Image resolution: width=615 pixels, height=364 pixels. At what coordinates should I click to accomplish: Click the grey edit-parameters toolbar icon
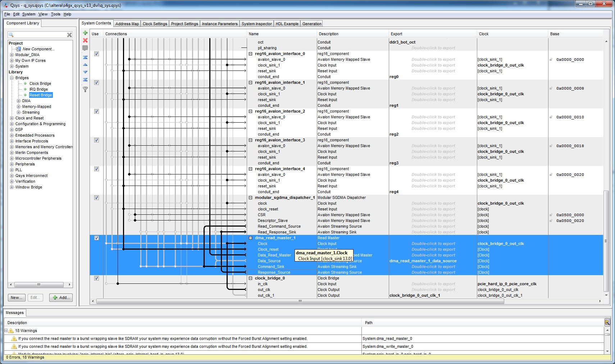pos(85,48)
